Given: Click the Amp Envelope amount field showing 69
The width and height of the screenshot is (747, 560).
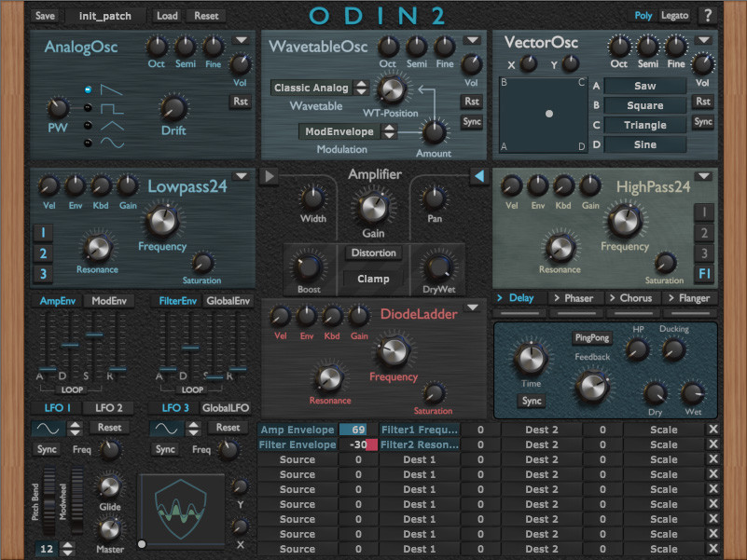Looking at the screenshot, I should click(x=358, y=430).
